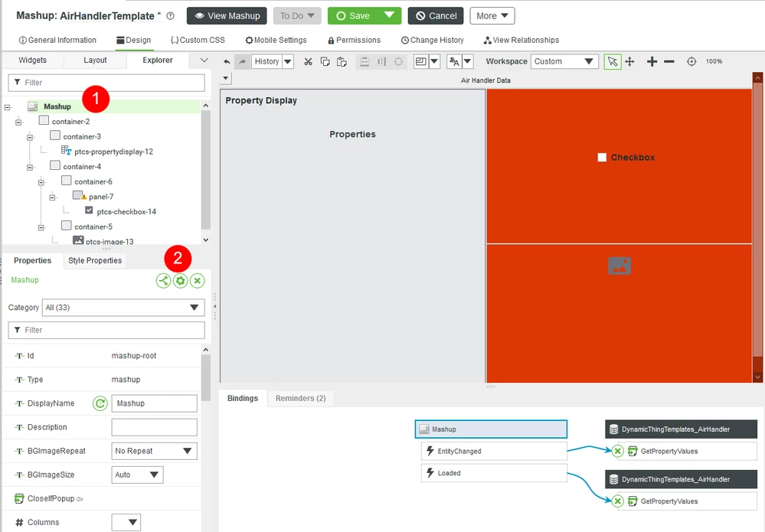765x532 pixels.
Task: Open the Save button dropdown arrow
Action: pos(389,15)
